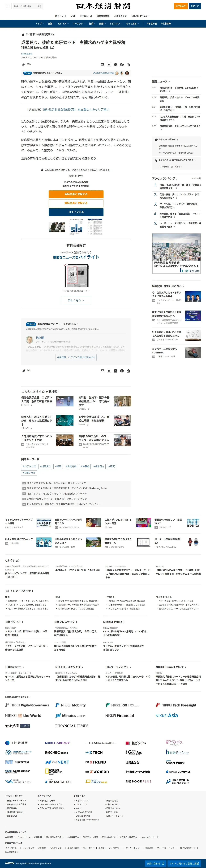
Task: Expand the 経済 navigation dropdown
Action: click(x=92, y=24)
